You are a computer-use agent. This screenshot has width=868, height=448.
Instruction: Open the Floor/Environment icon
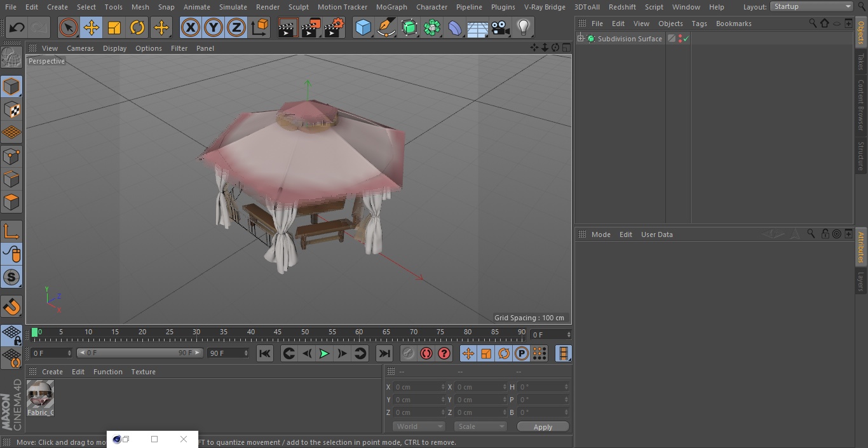pos(478,27)
